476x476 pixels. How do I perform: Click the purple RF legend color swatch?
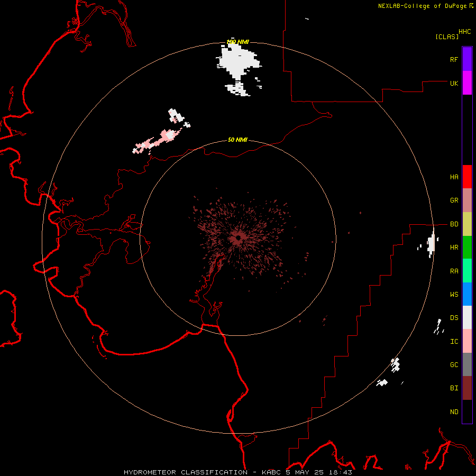pos(467,59)
